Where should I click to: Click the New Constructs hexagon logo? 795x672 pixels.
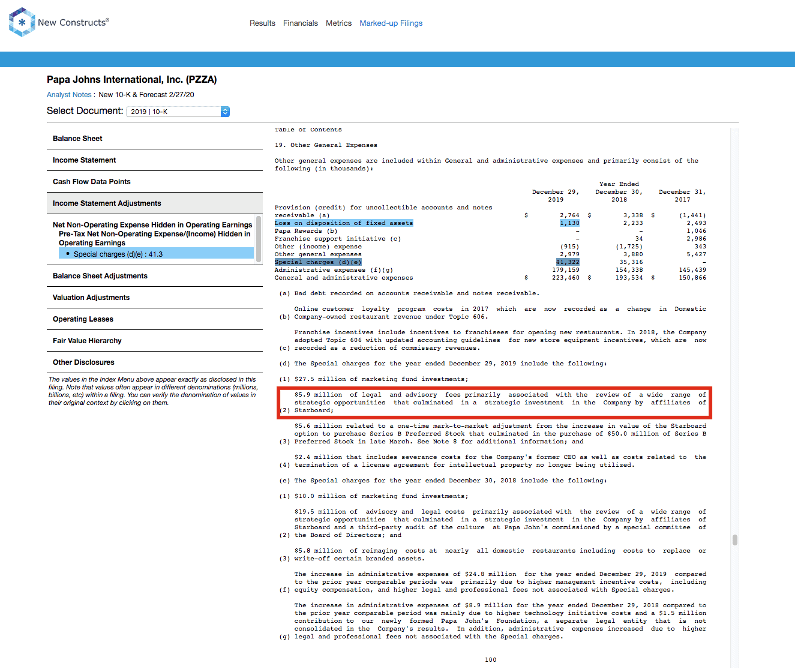(x=22, y=22)
